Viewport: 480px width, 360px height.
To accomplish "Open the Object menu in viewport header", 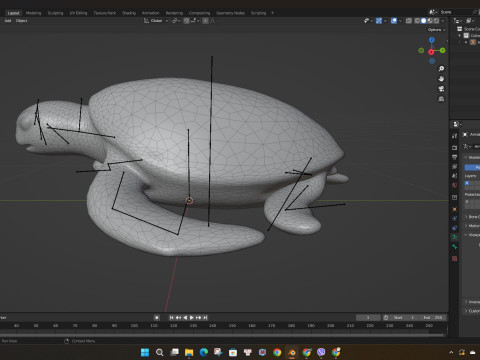I will (21, 21).
